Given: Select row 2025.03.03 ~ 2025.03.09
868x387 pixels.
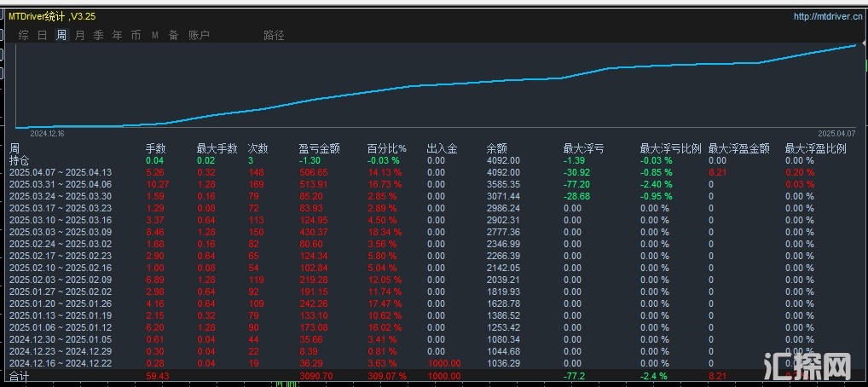Looking at the screenshot, I should [x=434, y=232].
